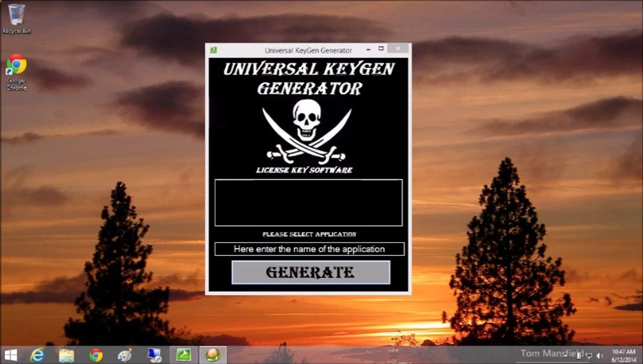Click the KeyGen window's green title icon

(214, 50)
